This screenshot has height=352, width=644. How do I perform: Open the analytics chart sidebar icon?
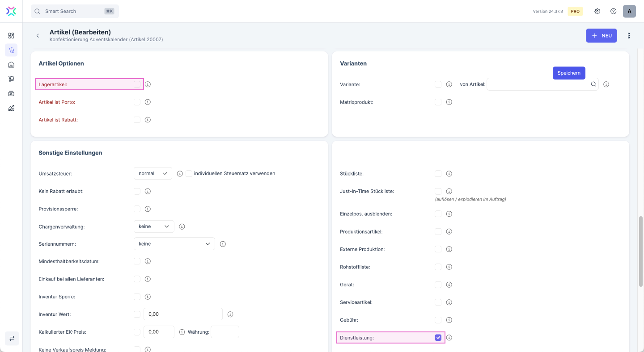(11, 108)
